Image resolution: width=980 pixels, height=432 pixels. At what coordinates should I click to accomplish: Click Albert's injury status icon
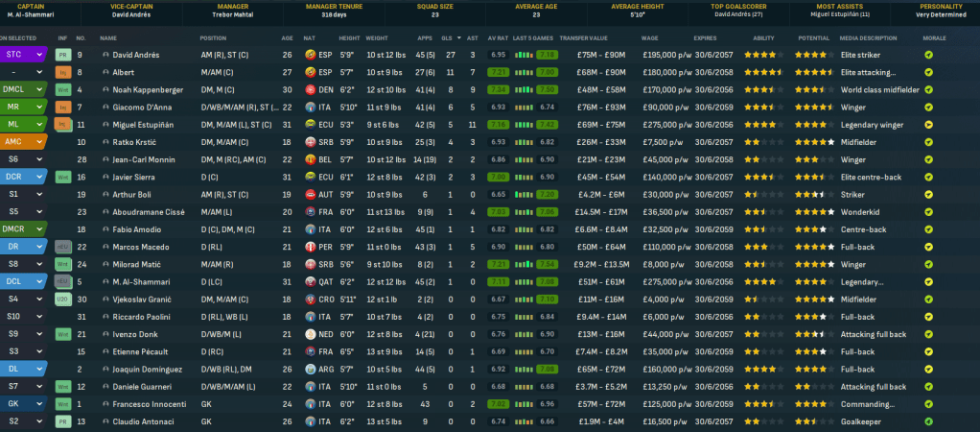pyautogui.click(x=61, y=72)
